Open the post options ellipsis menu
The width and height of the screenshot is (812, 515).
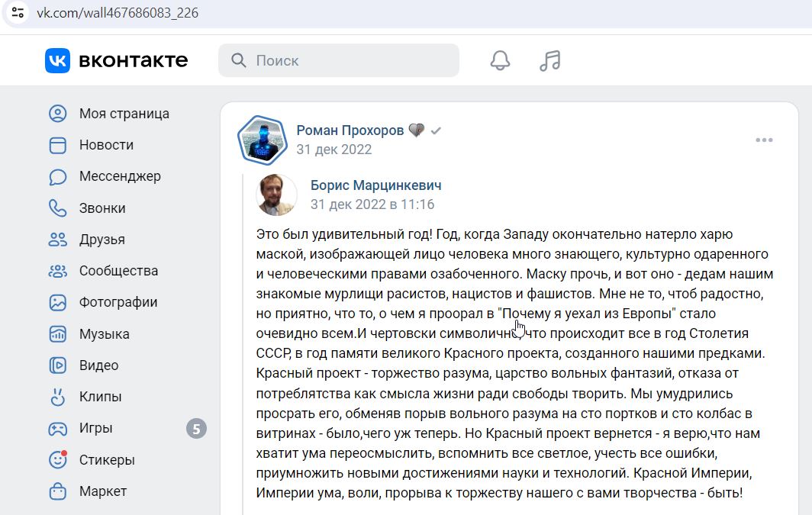pyautogui.click(x=762, y=140)
